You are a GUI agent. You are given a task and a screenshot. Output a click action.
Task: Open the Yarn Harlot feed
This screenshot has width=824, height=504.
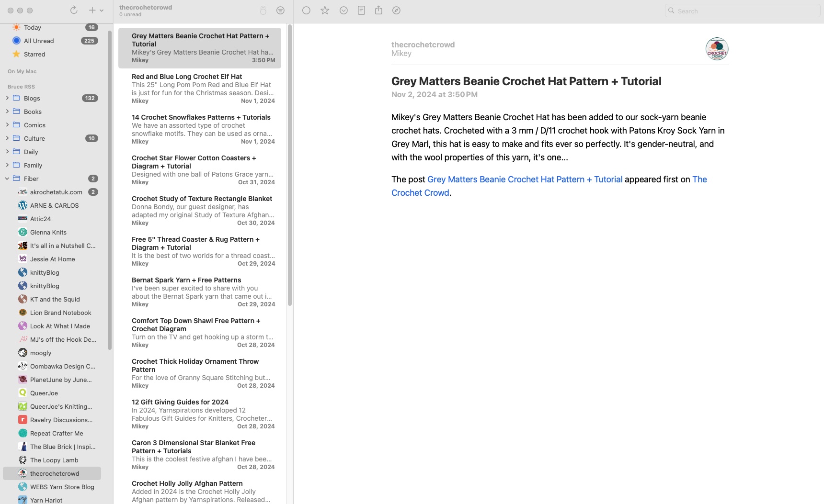[52, 500]
